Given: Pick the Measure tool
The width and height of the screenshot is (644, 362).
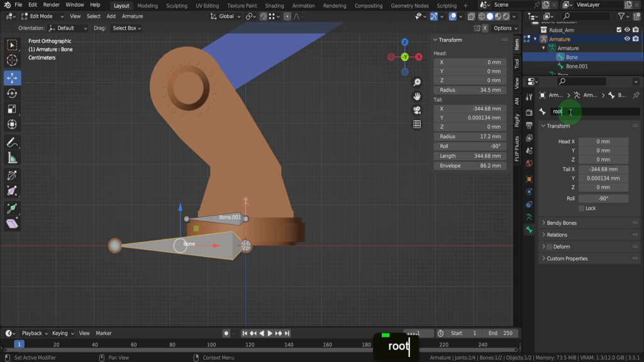Looking at the screenshot, I should click(x=12, y=158).
